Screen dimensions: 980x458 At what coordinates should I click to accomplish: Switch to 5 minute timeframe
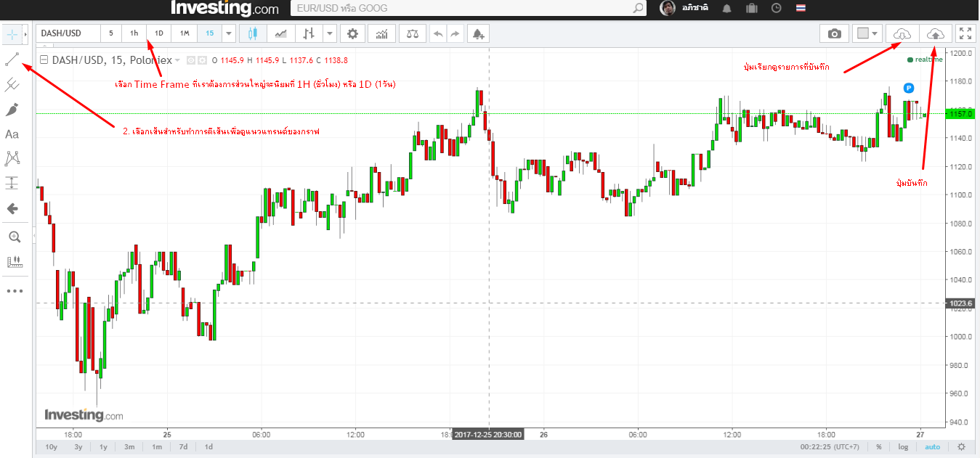tap(111, 33)
